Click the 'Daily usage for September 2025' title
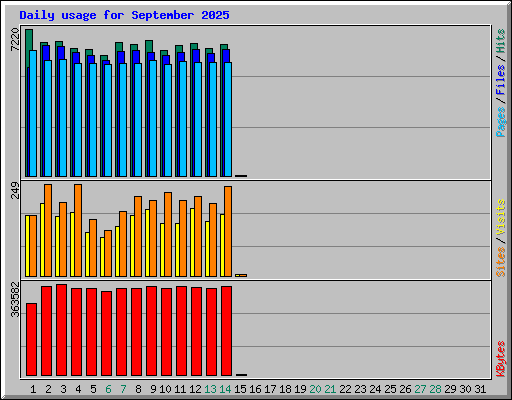The image size is (512, 400). (124, 15)
